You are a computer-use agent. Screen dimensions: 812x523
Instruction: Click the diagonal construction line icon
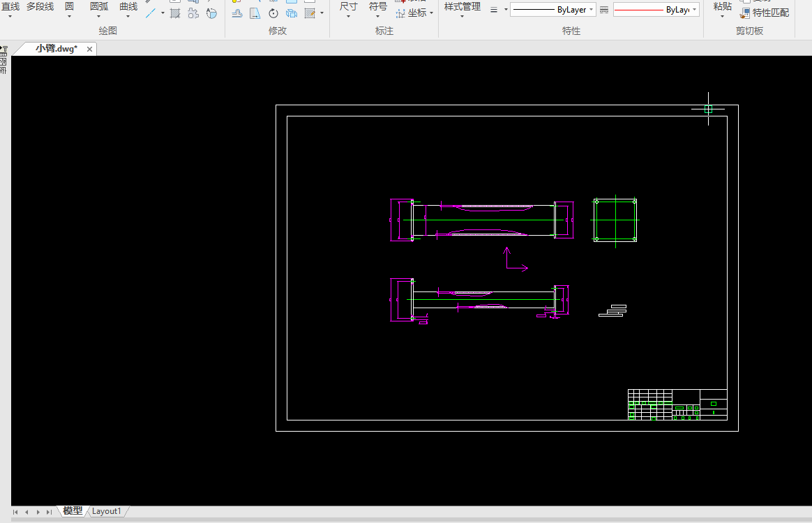(x=150, y=13)
